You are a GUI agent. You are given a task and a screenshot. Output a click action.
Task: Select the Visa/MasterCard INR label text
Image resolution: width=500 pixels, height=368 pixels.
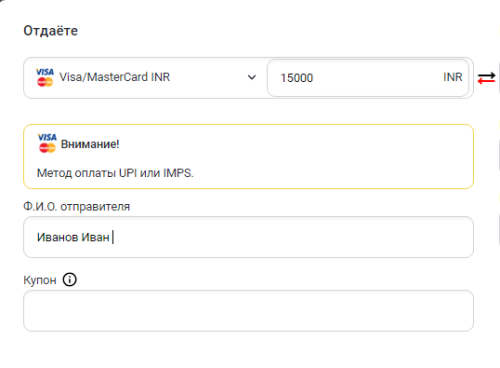pos(115,77)
